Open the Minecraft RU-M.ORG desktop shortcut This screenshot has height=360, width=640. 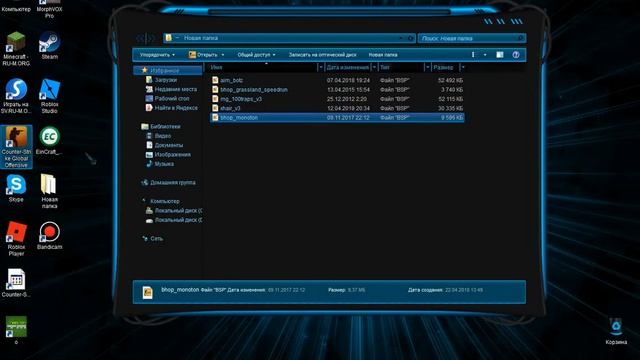(16, 49)
